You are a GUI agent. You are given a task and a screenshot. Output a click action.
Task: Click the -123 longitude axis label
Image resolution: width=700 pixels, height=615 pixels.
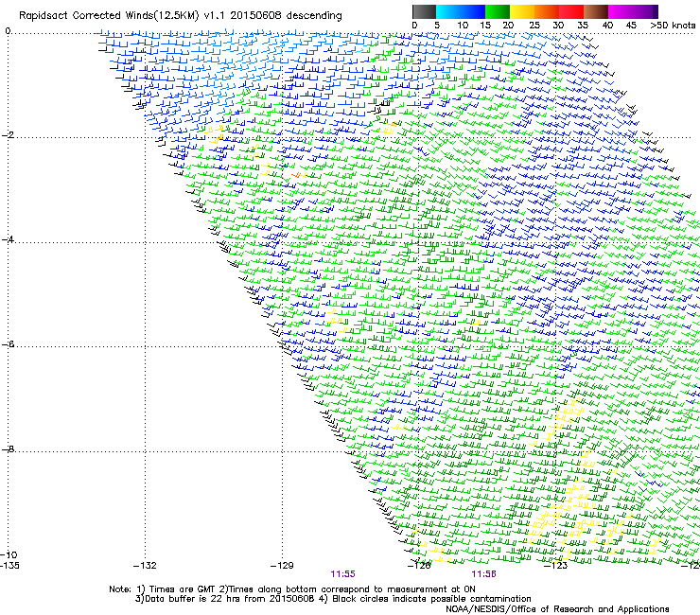coord(556,566)
